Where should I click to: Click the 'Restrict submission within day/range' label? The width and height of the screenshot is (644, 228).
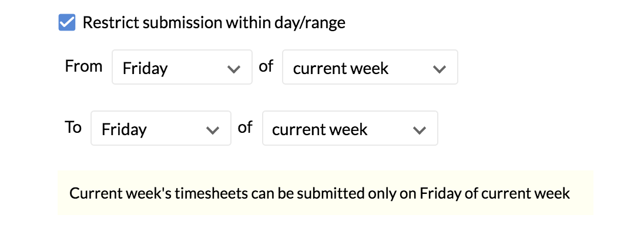213,22
